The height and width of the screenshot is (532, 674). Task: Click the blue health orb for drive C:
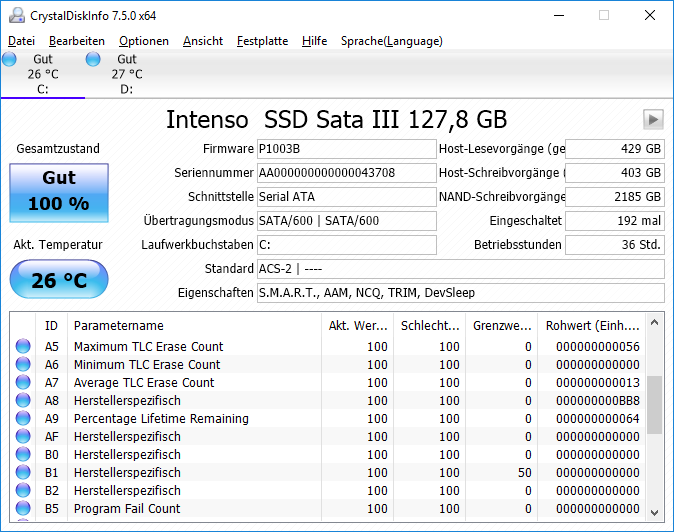click(x=9, y=59)
